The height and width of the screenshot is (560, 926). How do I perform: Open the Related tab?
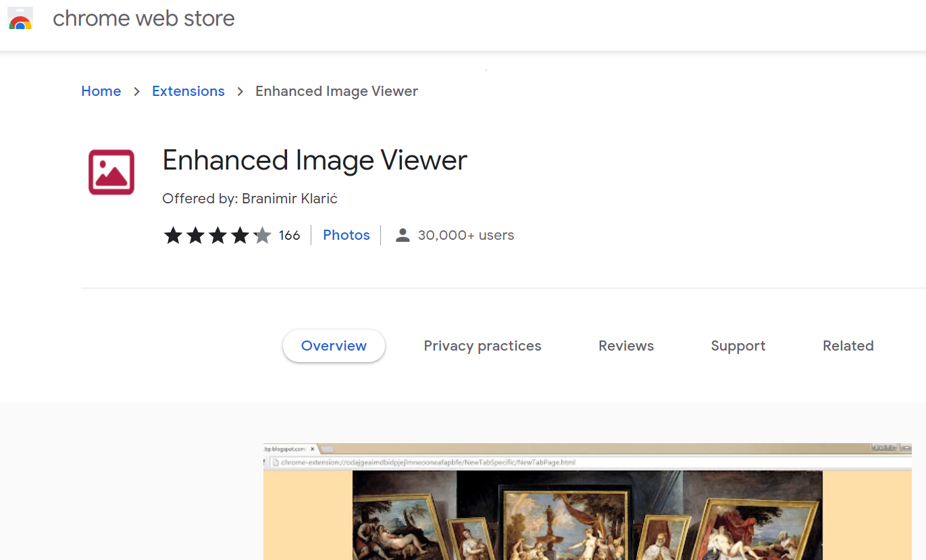(x=848, y=346)
